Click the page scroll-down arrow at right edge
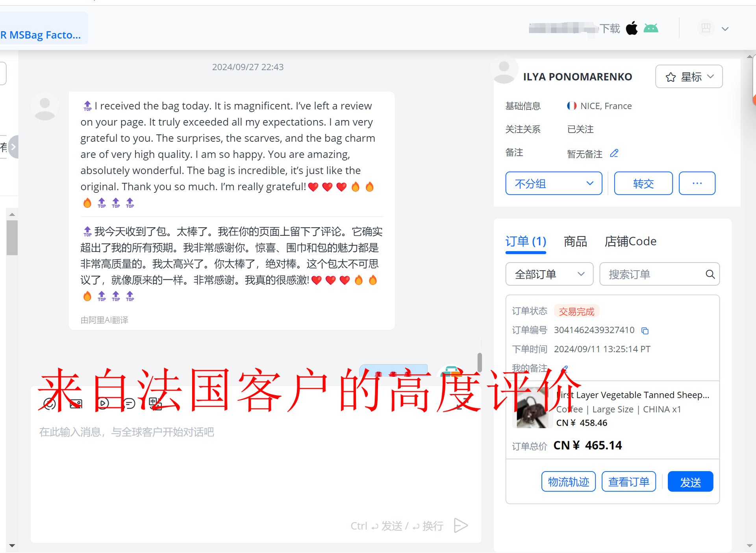 [x=749, y=546]
